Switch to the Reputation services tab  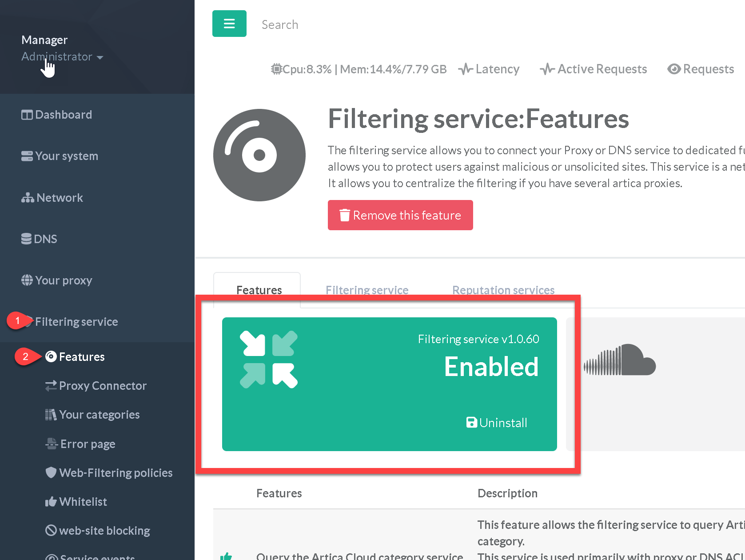tap(503, 290)
